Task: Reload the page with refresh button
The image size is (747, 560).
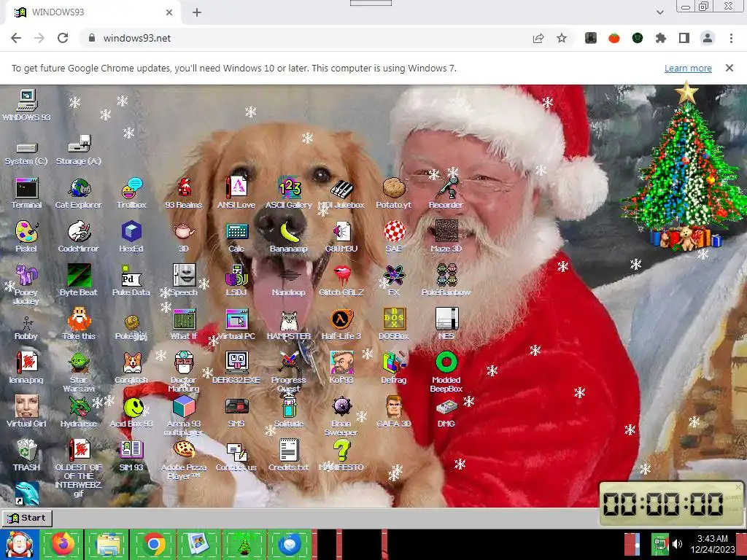Action: (x=63, y=38)
